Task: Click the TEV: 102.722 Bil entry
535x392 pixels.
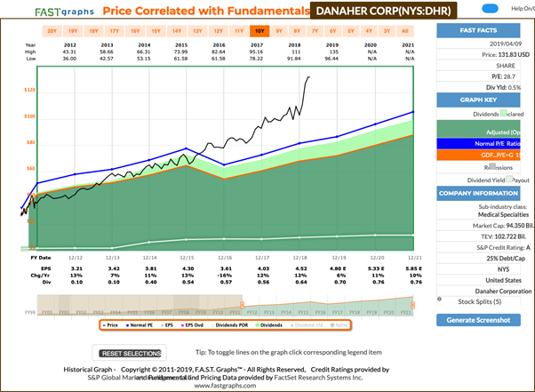Action: pyautogui.click(x=504, y=236)
